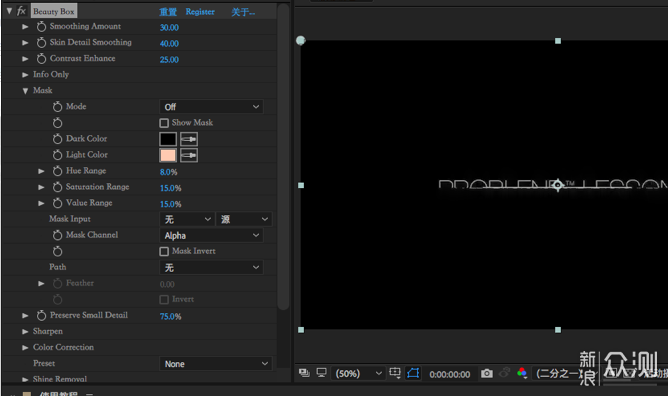Collapse the Beauty Box effect triangle
Image resolution: width=668 pixels, height=396 pixels.
coord(9,11)
